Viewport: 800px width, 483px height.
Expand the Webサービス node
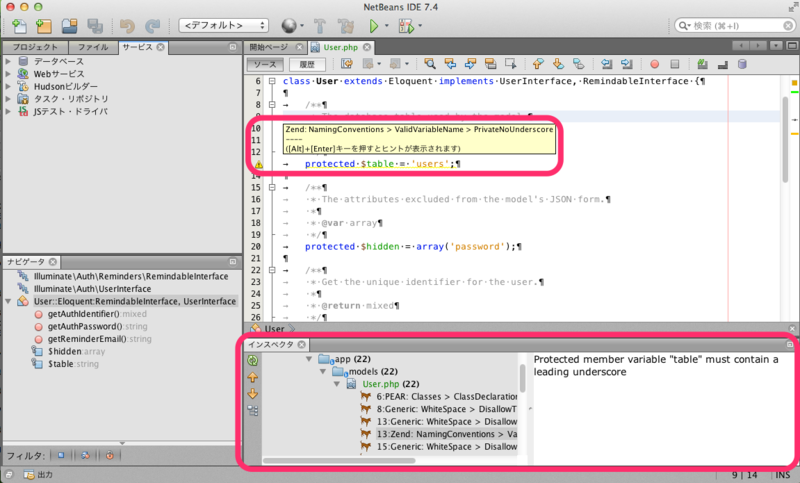pos(8,74)
